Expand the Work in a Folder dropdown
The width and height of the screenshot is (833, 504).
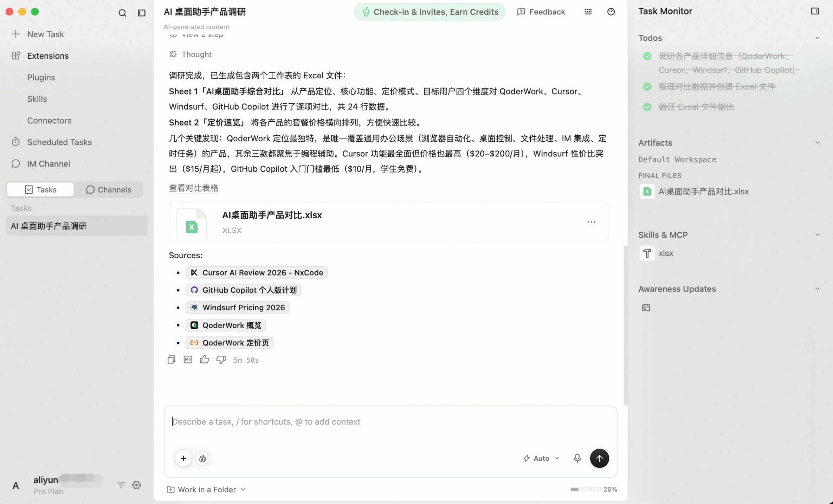206,489
